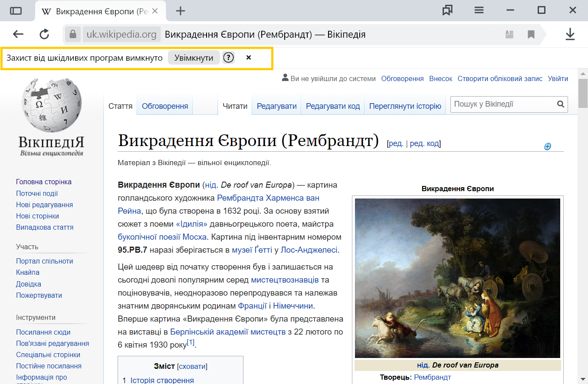Follow the Лос-Анджелесі link
Image resolution: width=588 pixels, height=384 pixels.
(309, 250)
